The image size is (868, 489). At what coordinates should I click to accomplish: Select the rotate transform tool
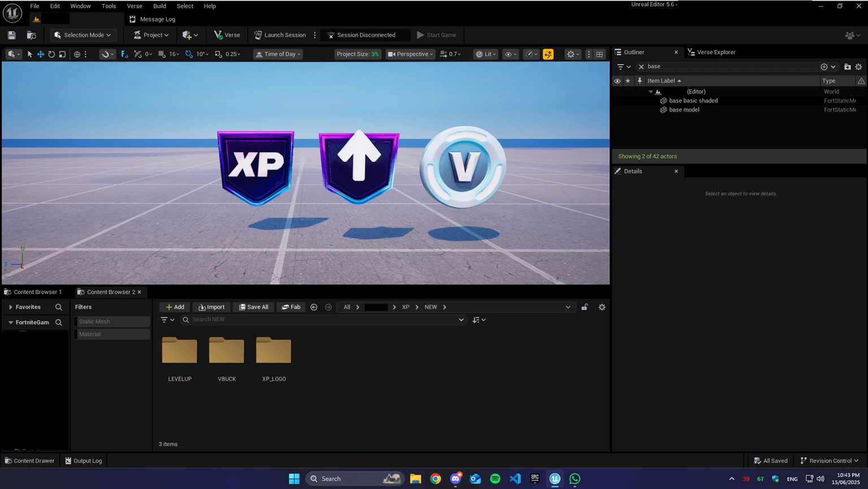(x=51, y=54)
